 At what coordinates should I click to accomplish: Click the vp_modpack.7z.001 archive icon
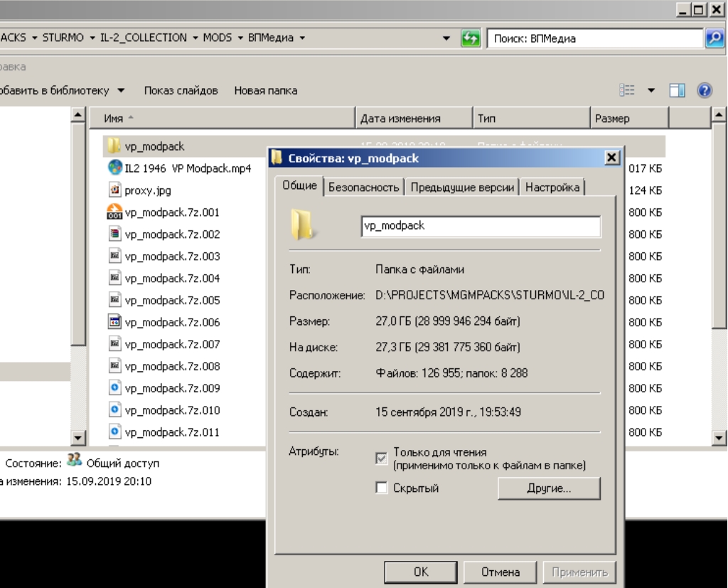(114, 212)
